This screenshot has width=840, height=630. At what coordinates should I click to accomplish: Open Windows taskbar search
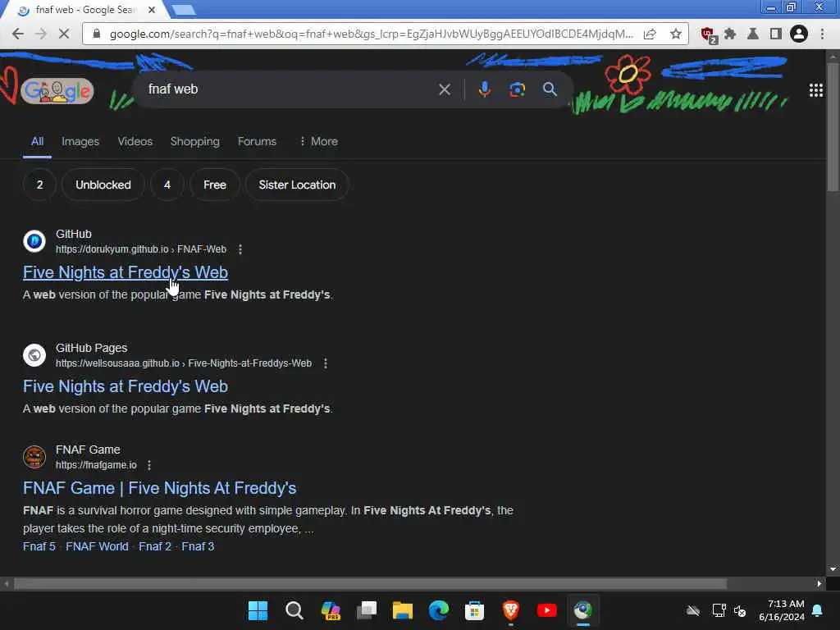coord(294,610)
